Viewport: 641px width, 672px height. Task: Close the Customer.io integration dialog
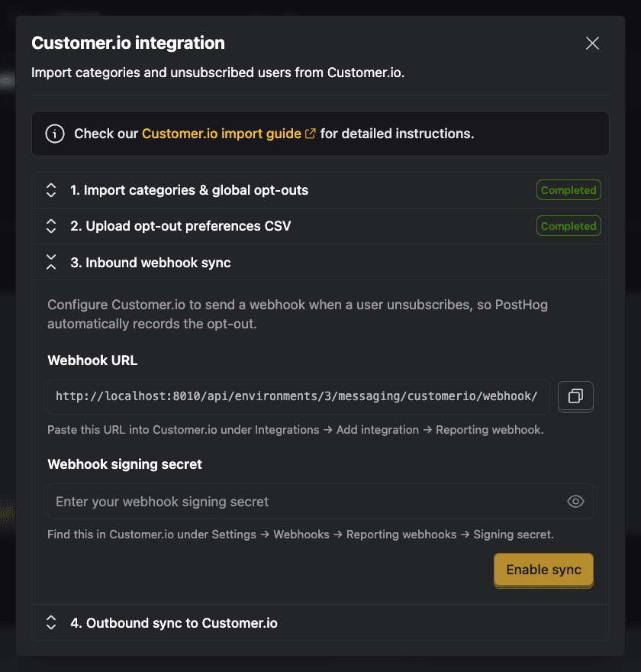click(x=592, y=43)
